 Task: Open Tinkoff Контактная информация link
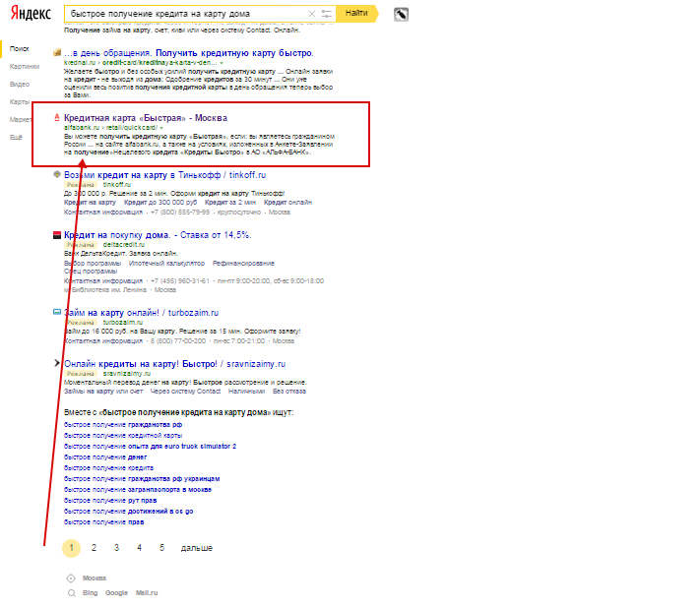pyautogui.click(x=103, y=213)
